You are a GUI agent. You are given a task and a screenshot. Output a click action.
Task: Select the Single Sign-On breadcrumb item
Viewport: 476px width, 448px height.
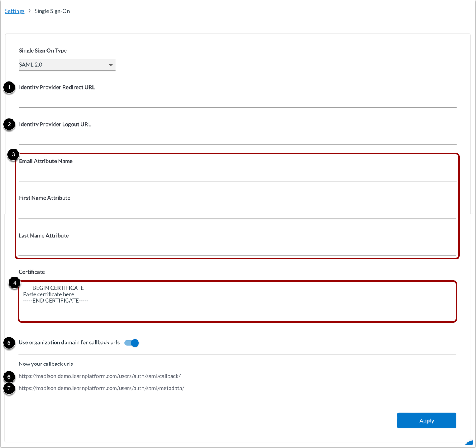(52, 11)
